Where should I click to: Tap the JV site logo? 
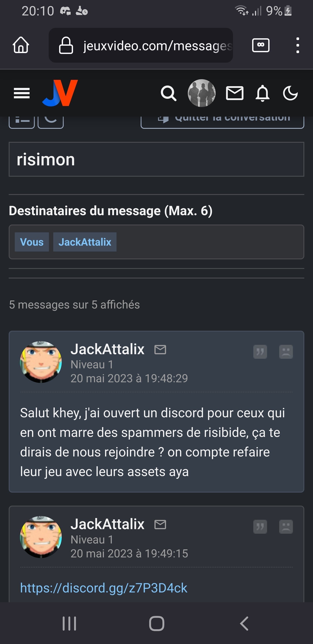click(60, 93)
